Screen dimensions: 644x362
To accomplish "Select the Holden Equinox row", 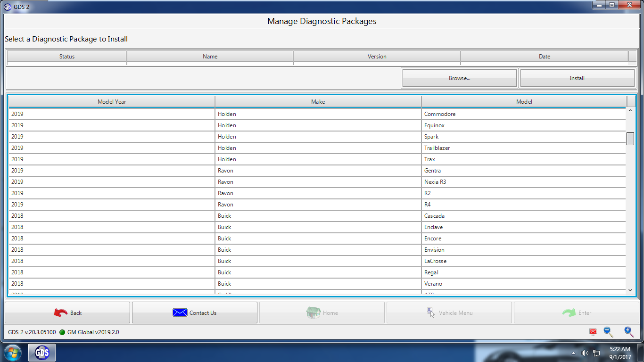I will pyautogui.click(x=317, y=125).
